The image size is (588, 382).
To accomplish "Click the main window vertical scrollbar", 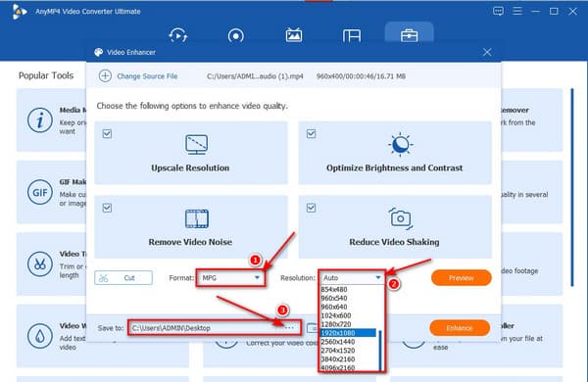I will point(572,187).
